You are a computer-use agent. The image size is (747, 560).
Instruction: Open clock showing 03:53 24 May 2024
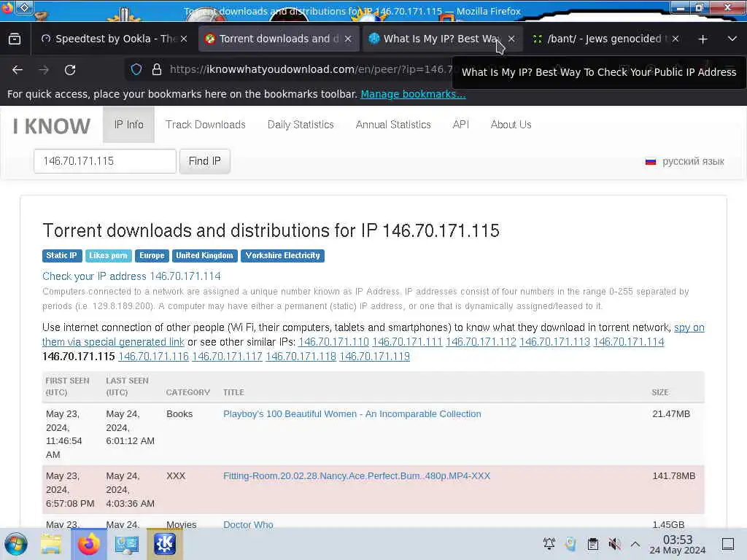[x=678, y=544]
